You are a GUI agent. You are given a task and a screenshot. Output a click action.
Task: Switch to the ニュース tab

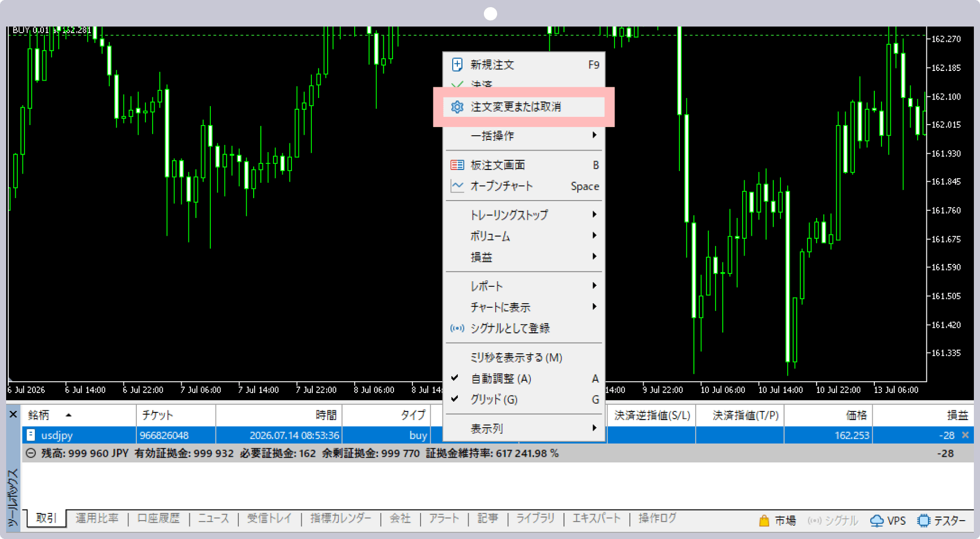click(214, 519)
